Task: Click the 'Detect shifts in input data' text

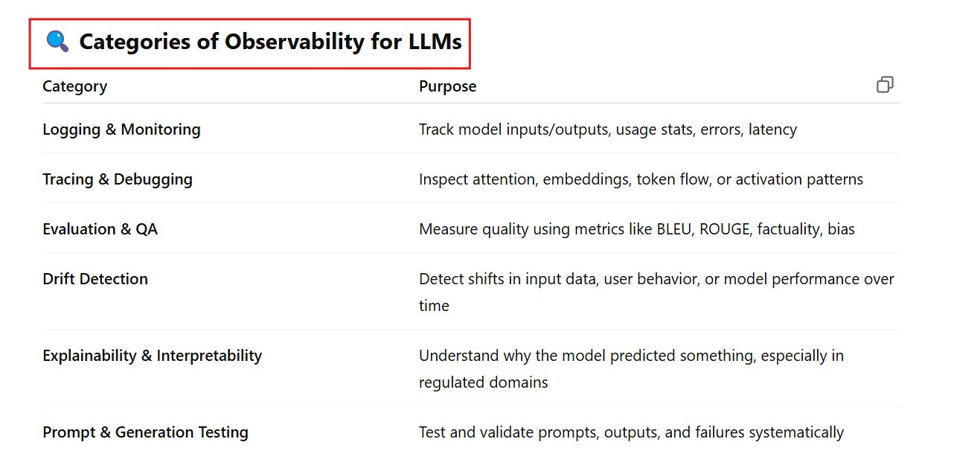Action: click(x=508, y=279)
